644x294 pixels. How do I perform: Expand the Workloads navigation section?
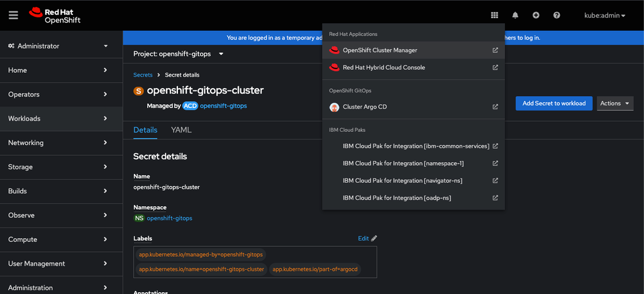(x=61, y=119)
